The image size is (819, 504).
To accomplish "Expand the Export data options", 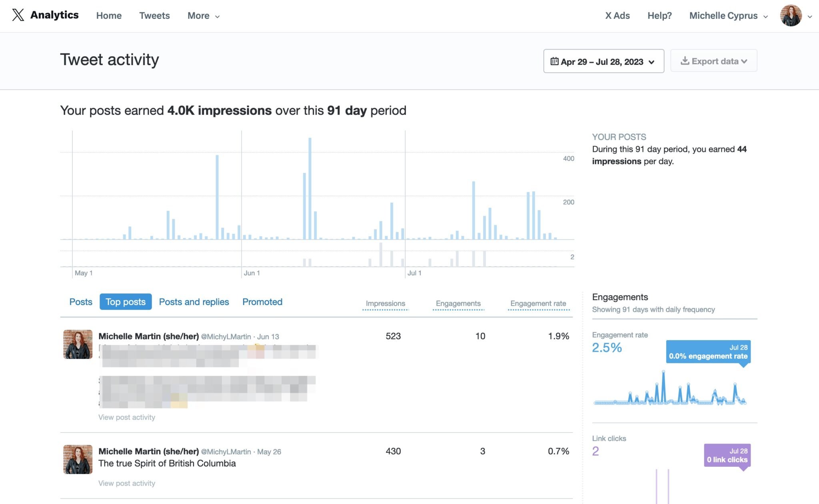I will coord(713,61).
